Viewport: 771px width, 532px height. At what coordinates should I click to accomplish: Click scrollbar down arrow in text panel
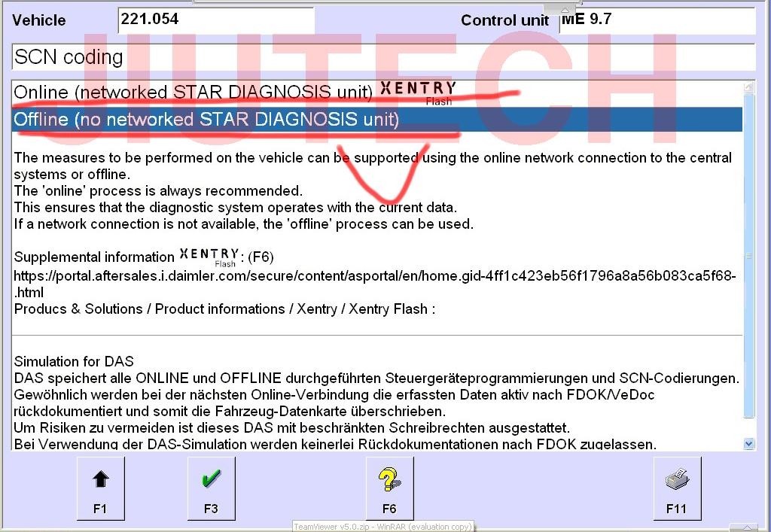point(748,444)
